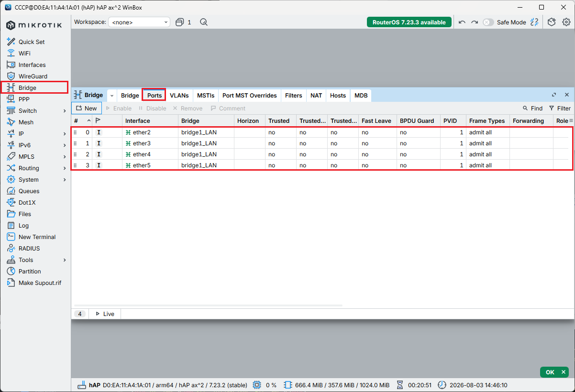Expand the Routing submenu
The width and height of the screenshot is (575, 392).
point(65,168)
